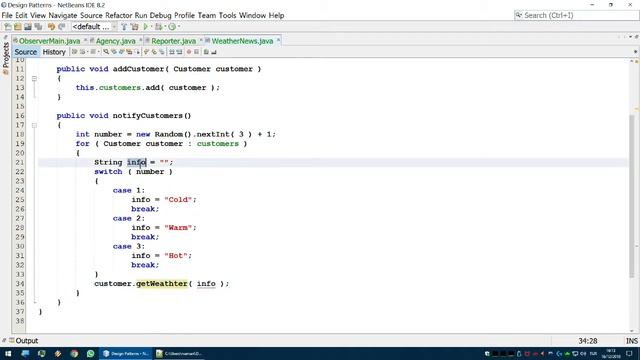640x360 pixels.
Task: Comment selected lines icon
Action: tap(206, 52)
